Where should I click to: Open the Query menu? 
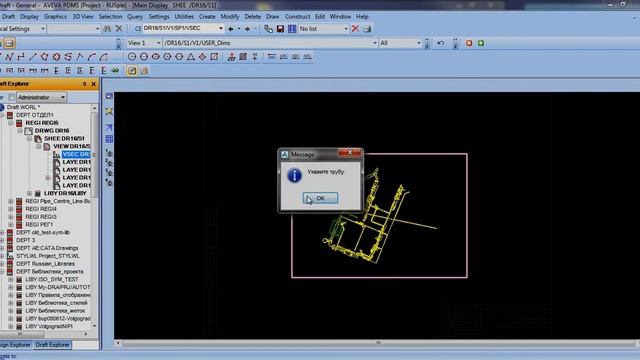click(x=135, y=17)
